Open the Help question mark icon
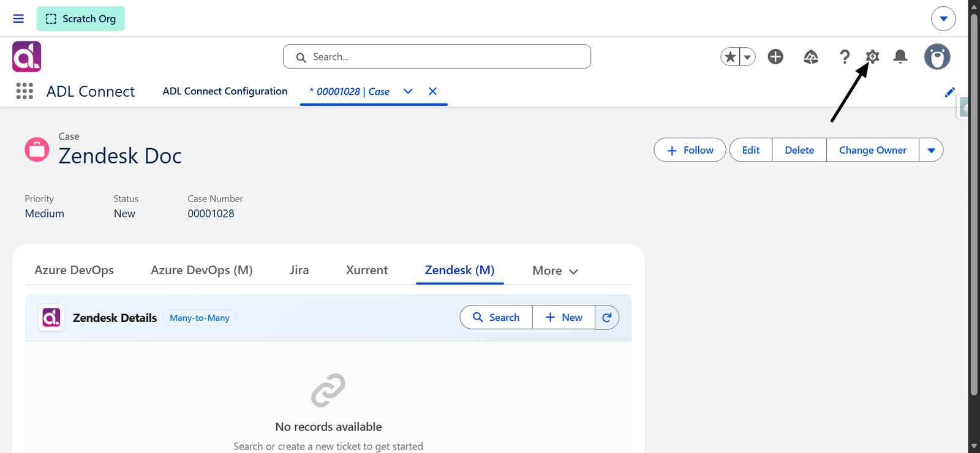980x453 pixels. [x=845, y=56]
